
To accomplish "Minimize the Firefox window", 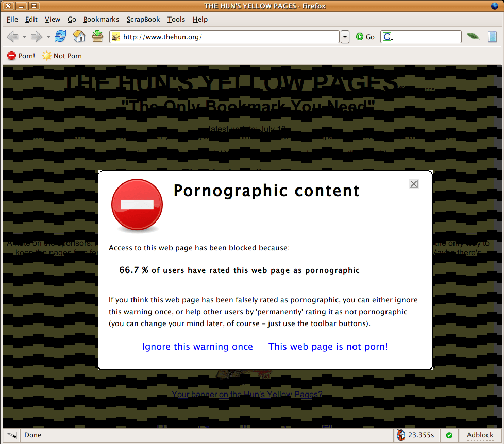I will 21,6.
